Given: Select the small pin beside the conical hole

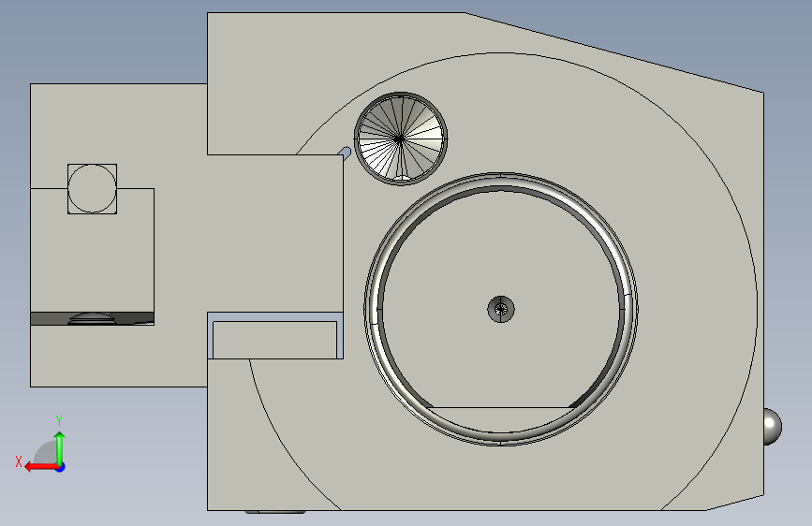Looking at the screenshot, I should pyautogui.click(x=345, y=153).
